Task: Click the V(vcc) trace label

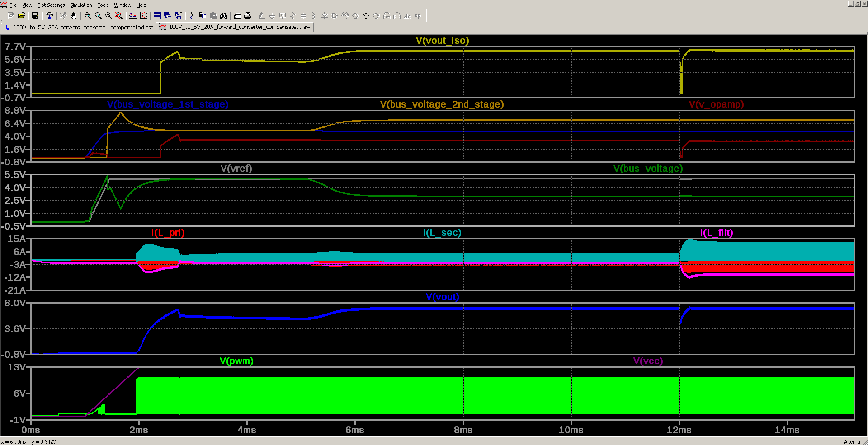Action: (x=648, y=361)
